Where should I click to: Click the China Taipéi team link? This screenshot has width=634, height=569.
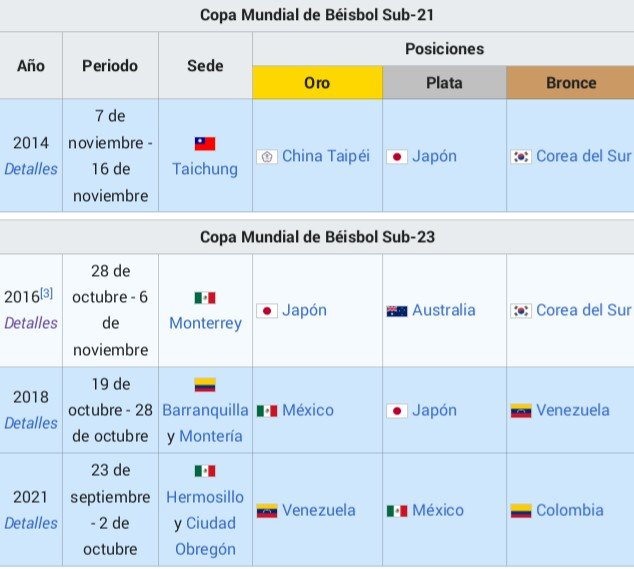pos(326,156)
